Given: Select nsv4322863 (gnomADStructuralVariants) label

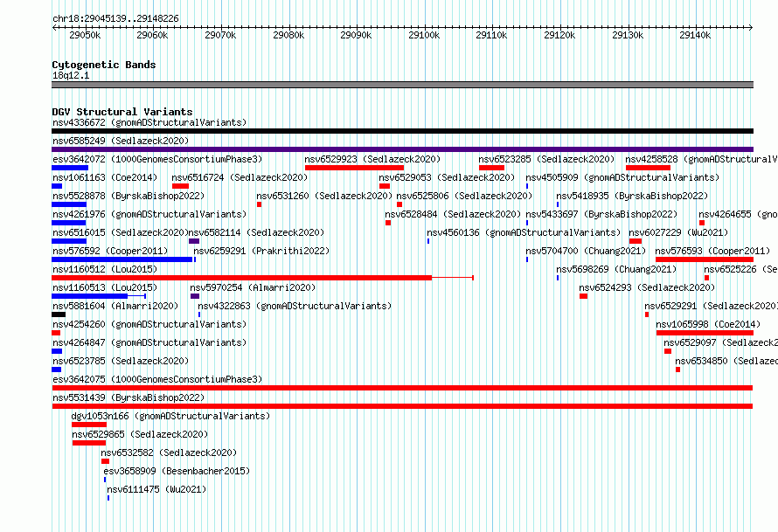Looking at the screenshot, I should coord(295,306).
